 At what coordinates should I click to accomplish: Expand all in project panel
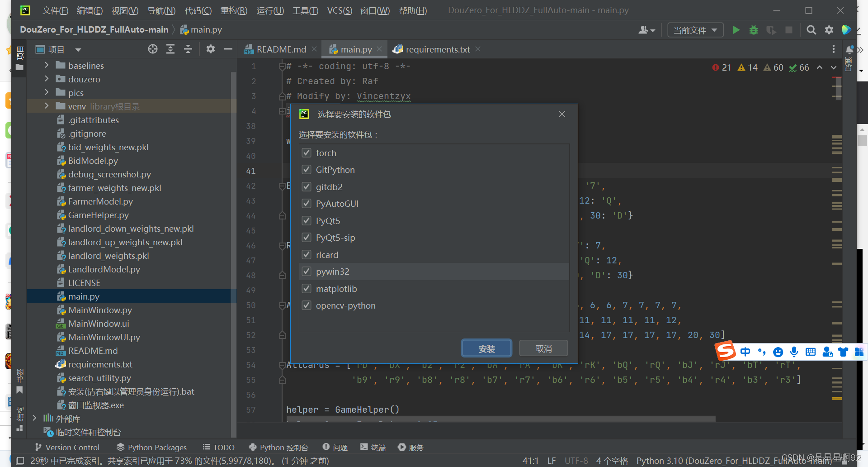tap(170, 49)
